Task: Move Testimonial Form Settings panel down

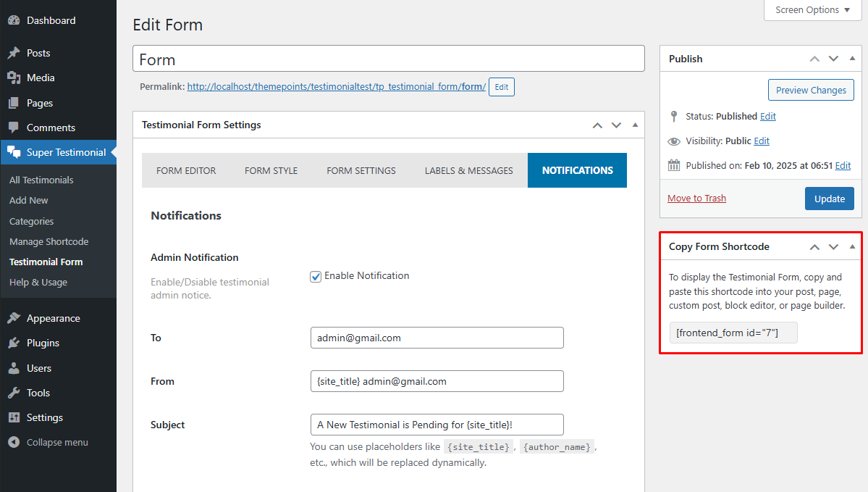Action: [x=616, y=125]
